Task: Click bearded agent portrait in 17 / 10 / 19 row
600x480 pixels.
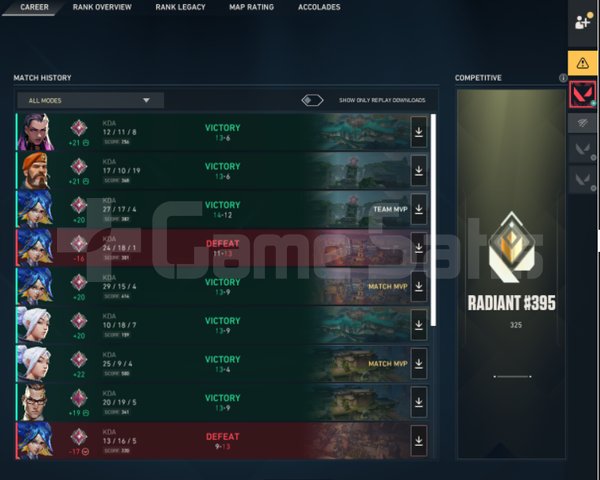Action: pos(35,171)
